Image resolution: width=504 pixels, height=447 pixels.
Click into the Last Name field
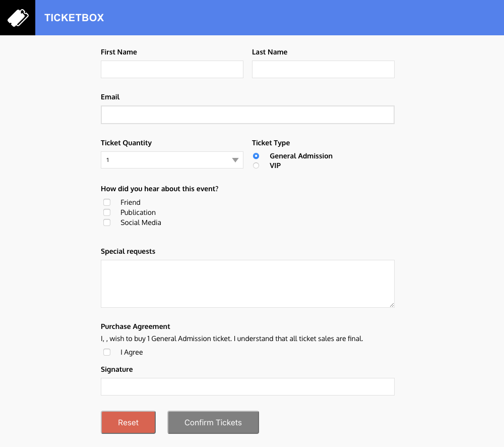pyautogui.click(x=323, y=70)
